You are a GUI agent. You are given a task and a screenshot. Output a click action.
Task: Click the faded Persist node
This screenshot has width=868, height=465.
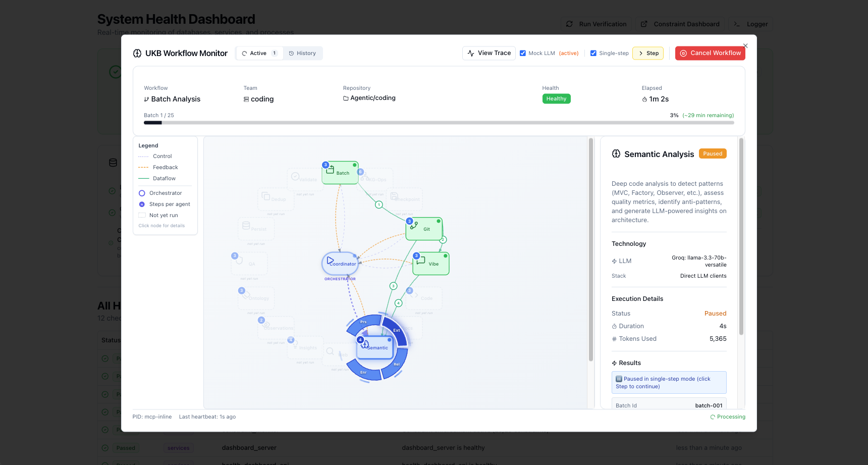click(256, 229)
